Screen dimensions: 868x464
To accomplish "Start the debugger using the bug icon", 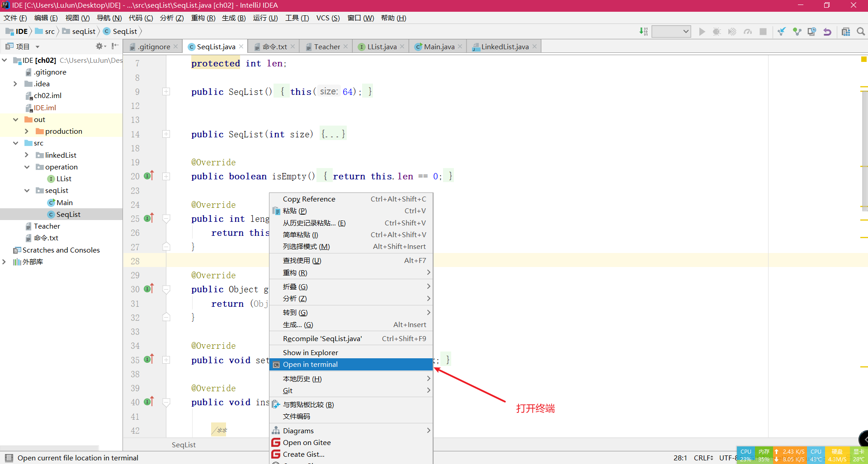I will [x=717, y=31].
